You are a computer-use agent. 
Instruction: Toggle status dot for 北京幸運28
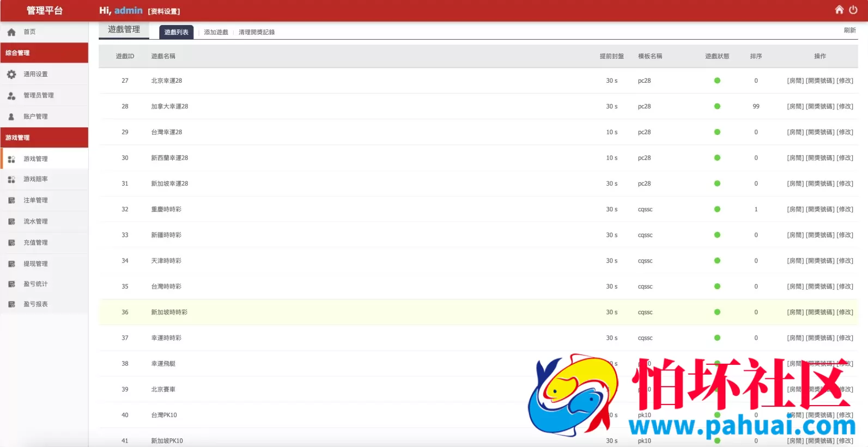(717, 81)
